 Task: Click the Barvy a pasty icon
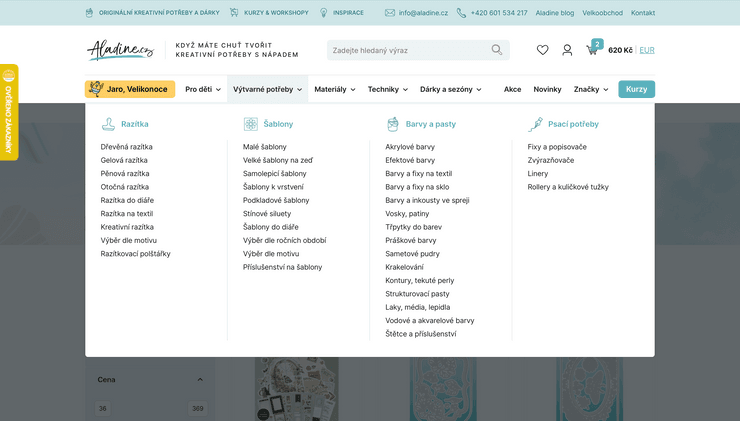pos(393,124)
